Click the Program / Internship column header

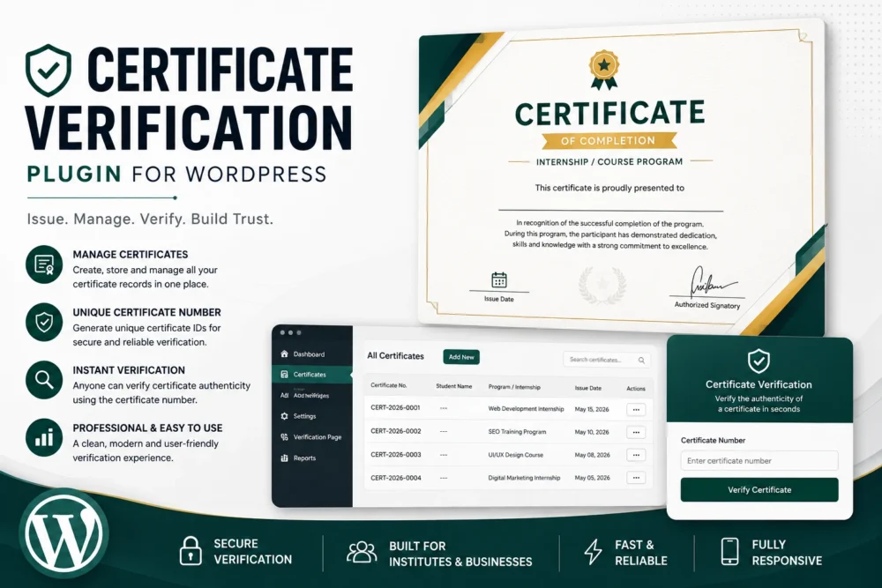point(514,387)
